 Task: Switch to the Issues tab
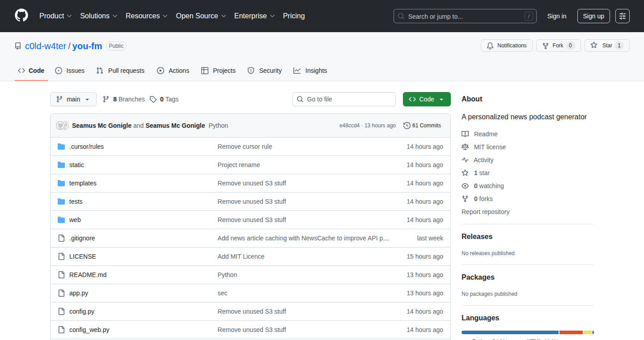pyautogui.click(x=70, y=71)
